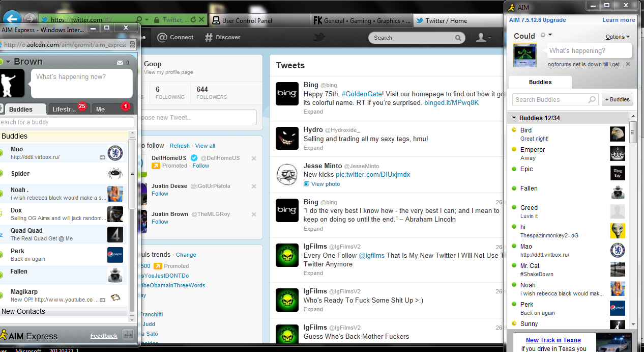The height and width of the screenshot is (352, 644).
Task: Click Emperor's crown icon in AIM window
Action: 618,153
